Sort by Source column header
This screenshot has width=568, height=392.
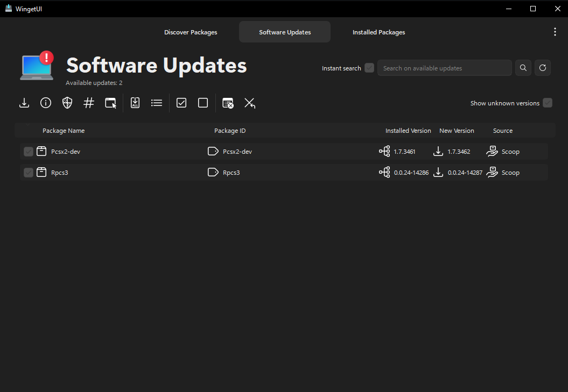502,131
